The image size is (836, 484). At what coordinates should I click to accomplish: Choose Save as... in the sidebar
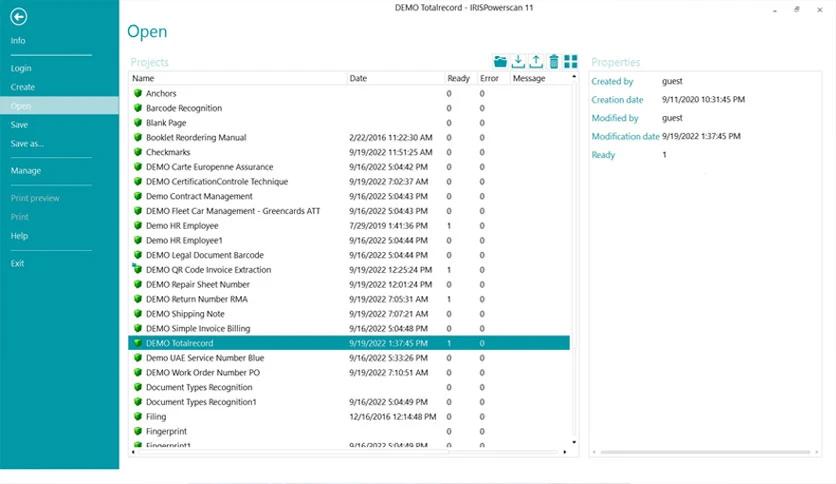click(27, 143)
